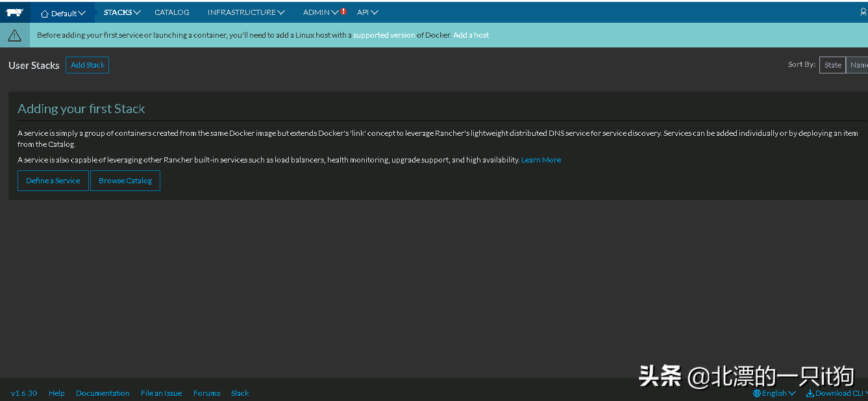Expand the Infrastructure menu
868x401 pixels.
coord(246,12)
